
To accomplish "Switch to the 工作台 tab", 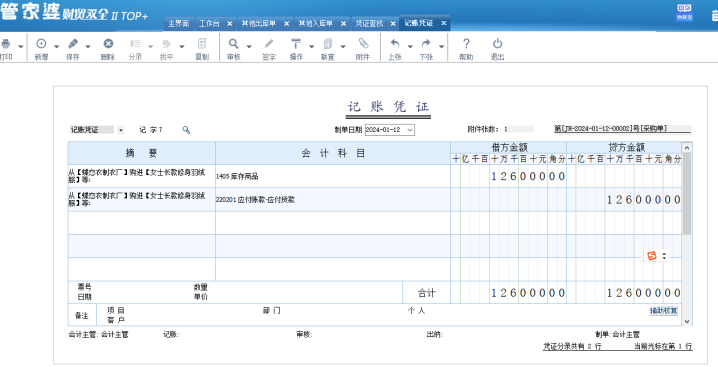I will [x=209, y=23].
